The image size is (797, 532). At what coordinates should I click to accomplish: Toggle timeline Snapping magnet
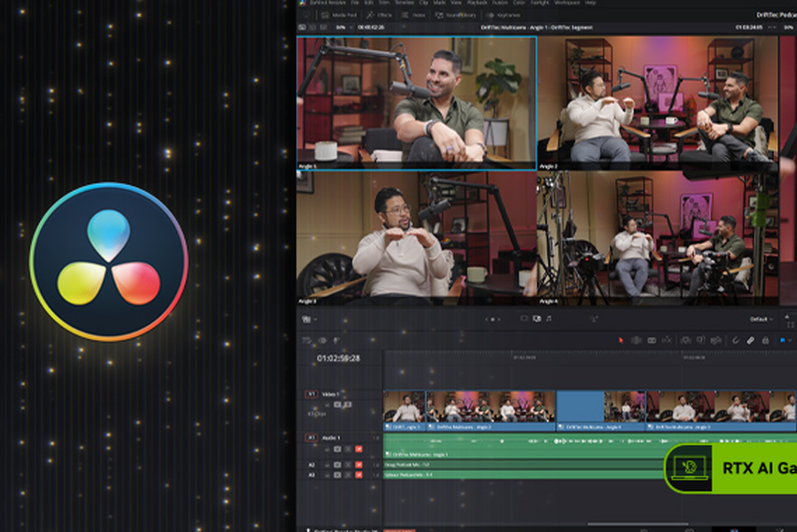(x=735, y=340)
